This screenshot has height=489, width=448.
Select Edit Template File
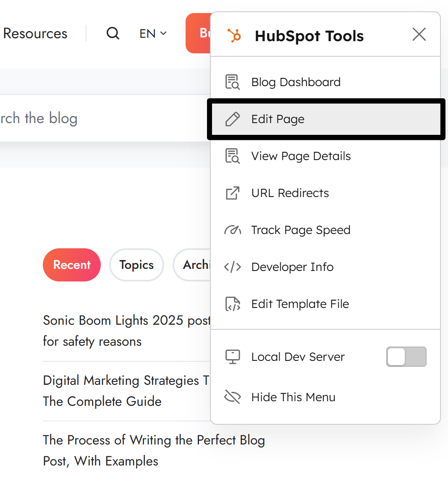tap(325, 304)
